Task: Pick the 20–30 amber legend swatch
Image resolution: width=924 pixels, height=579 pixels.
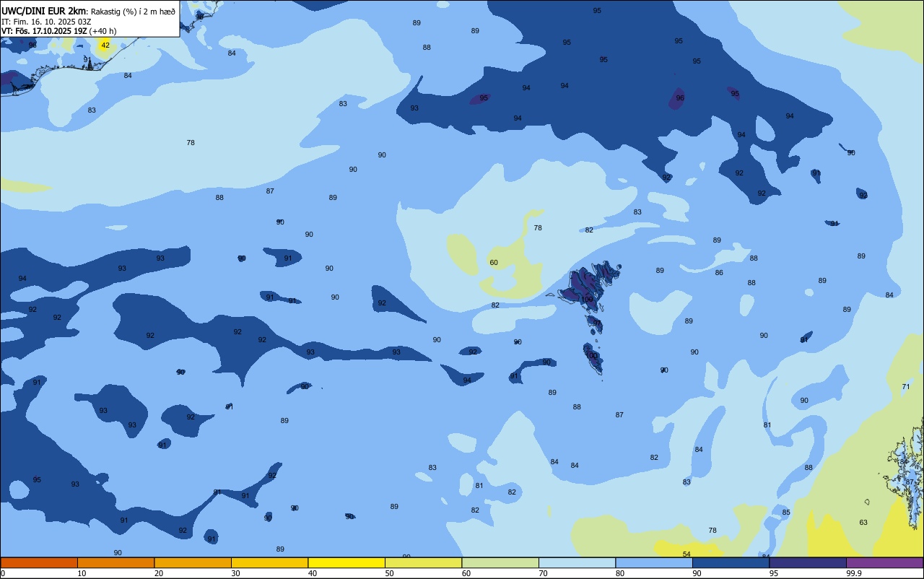Action: click(x=193, y=562)
